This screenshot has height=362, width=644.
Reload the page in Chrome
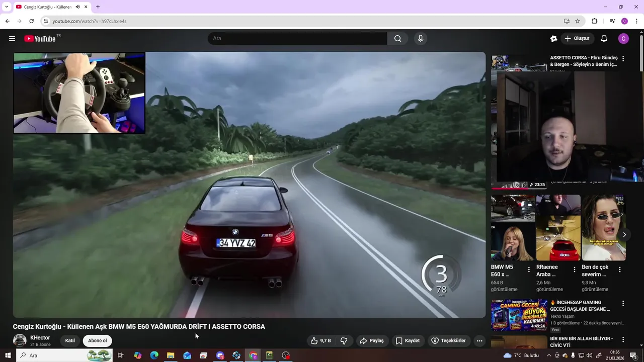tap(31, 21)
